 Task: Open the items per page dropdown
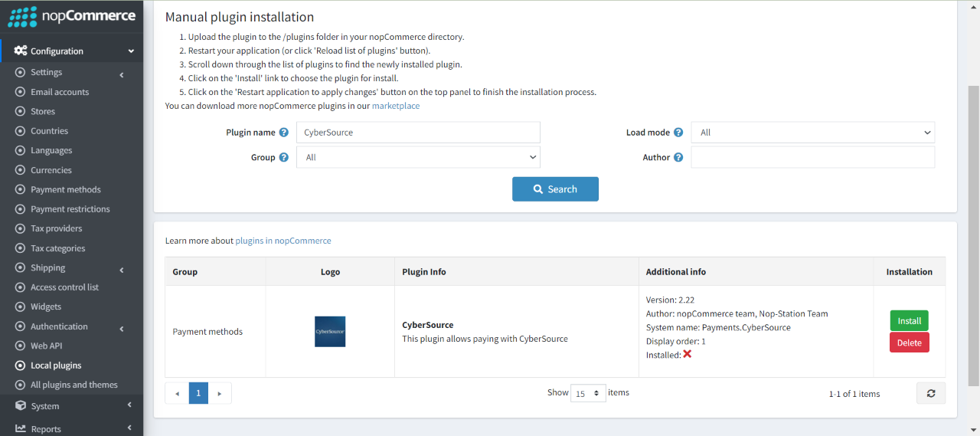(x=588, y=393)
